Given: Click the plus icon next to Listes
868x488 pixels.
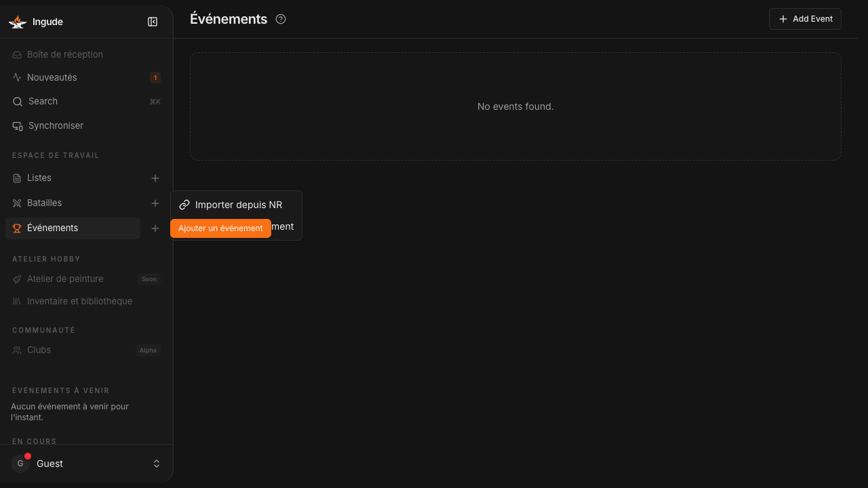Looking at the screenshot, I should tap(155, 178).
